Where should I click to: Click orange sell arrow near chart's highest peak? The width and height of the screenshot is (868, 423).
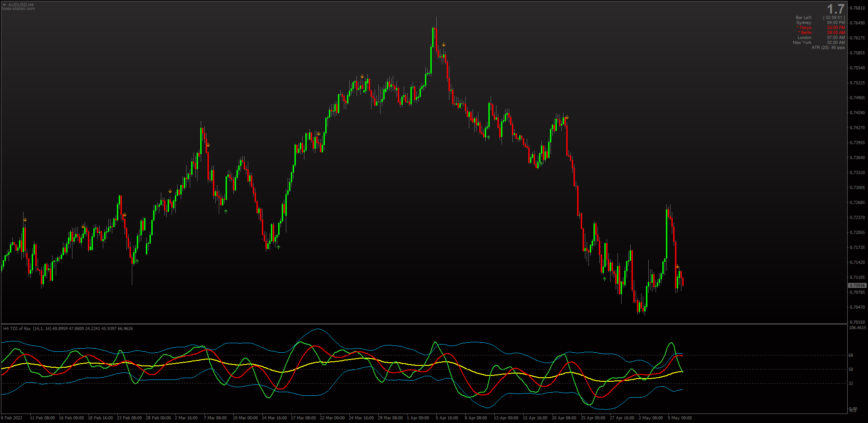444,45
